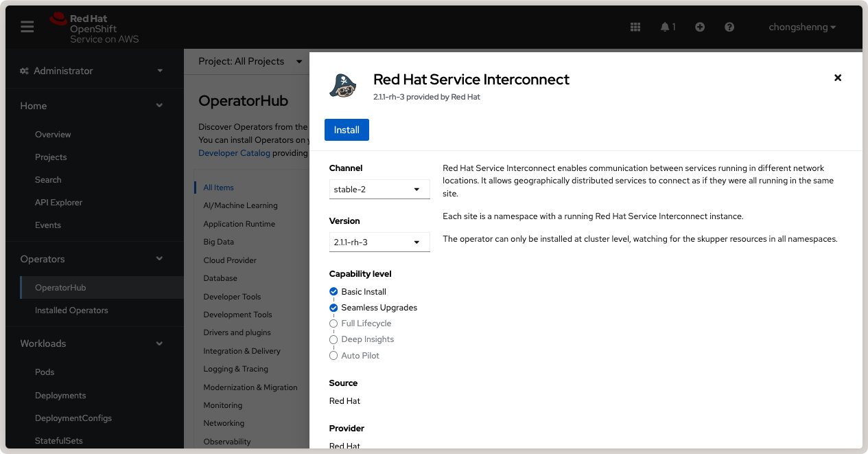Click the Install button
Screen dimensions: 868x454
tap(347, 130)
